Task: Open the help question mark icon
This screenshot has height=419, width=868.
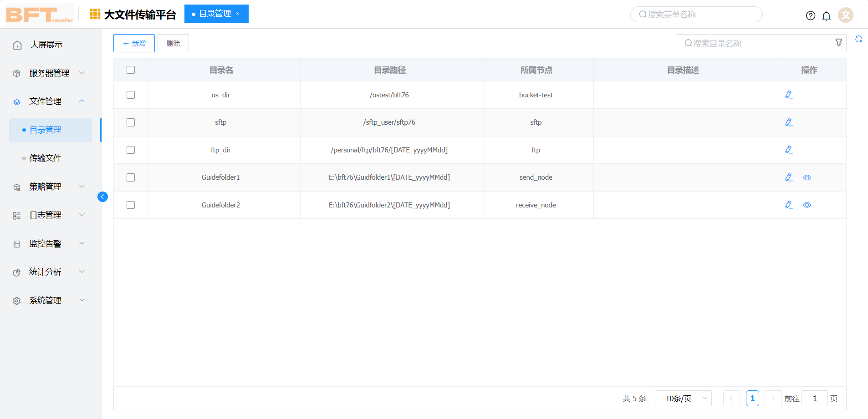Action: (x=811, y=15)
